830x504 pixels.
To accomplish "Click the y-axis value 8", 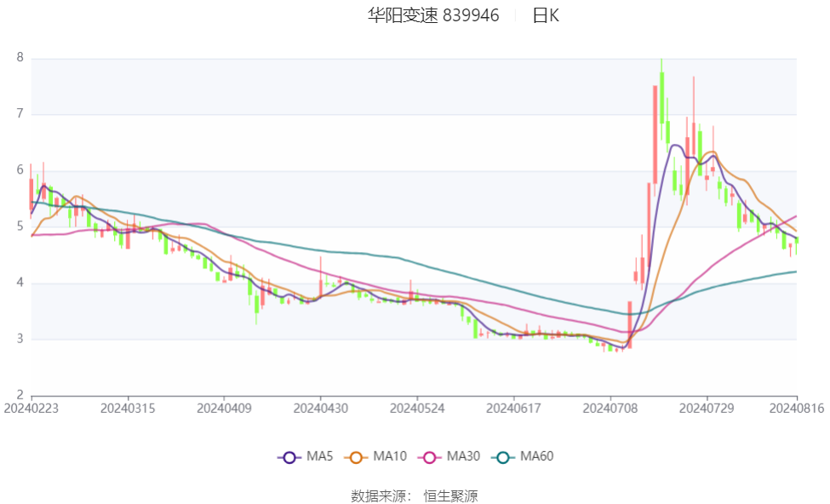I will (20, 57).
